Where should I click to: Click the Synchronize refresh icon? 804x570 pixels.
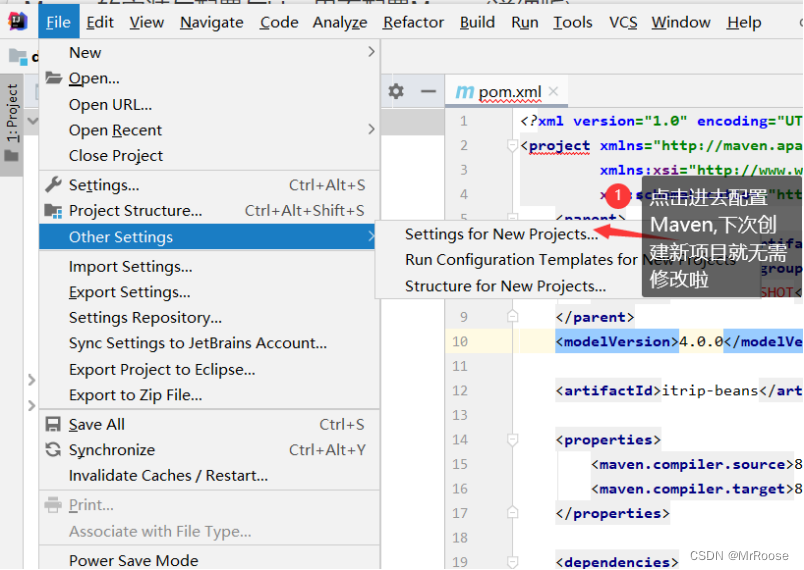tap(53, 450)
